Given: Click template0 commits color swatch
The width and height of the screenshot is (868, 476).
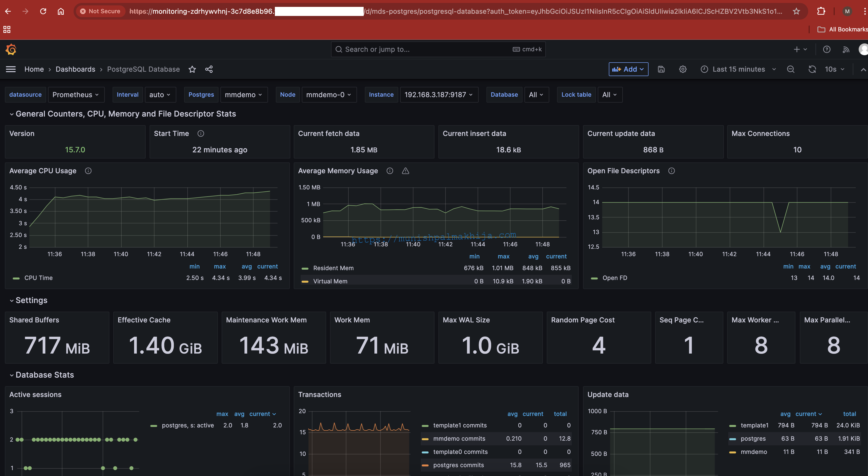Looking at the screenshot, I should coord(425,452).
